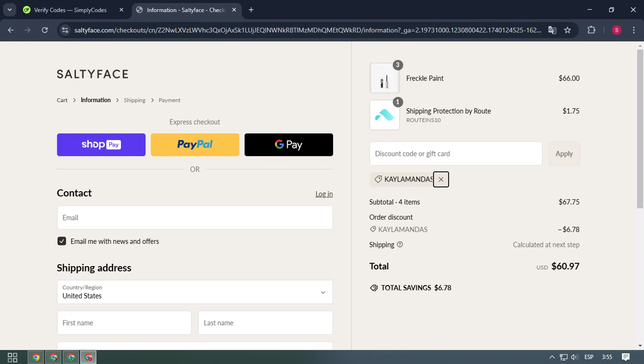Click the Freckle Paint price $66.00

(x=569, y=78)
